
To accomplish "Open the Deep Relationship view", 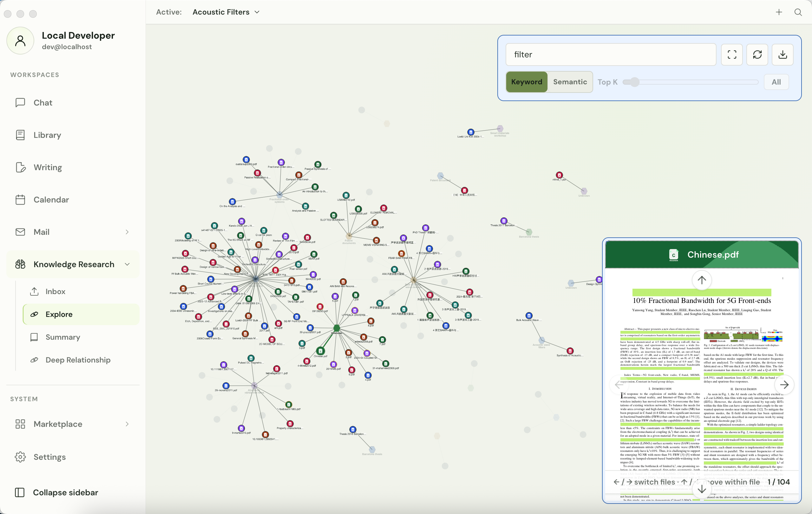I will coord(81,360).
